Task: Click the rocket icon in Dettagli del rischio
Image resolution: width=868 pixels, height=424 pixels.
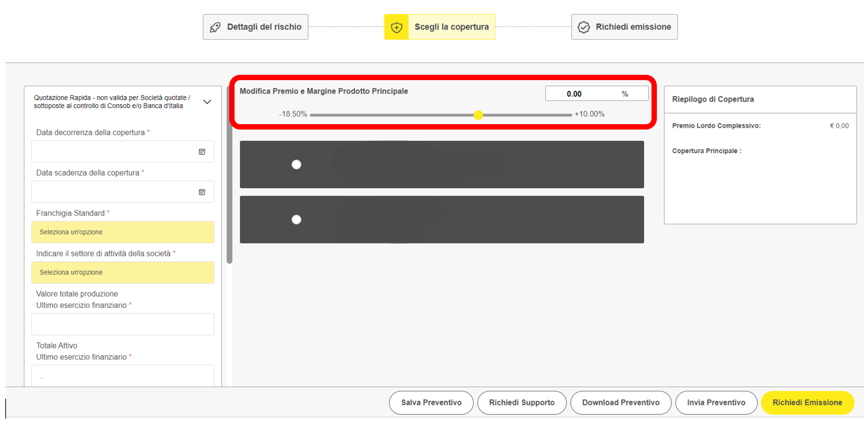Action: click(x=214, y=27)
